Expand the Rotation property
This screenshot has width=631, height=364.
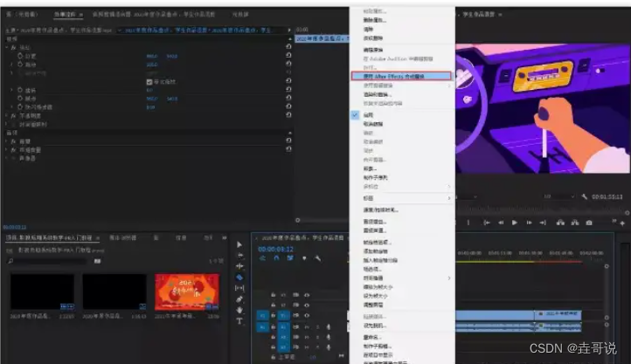(11, 90)
